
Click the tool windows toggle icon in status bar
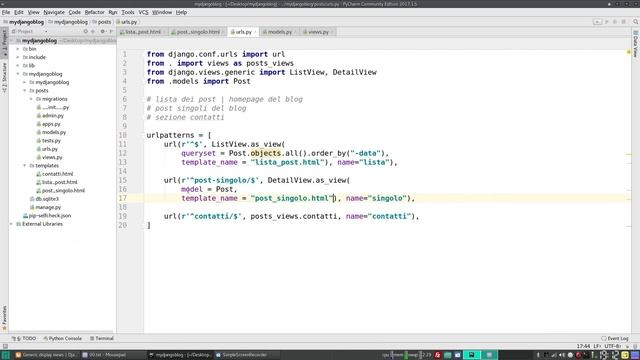pos(4,346)
